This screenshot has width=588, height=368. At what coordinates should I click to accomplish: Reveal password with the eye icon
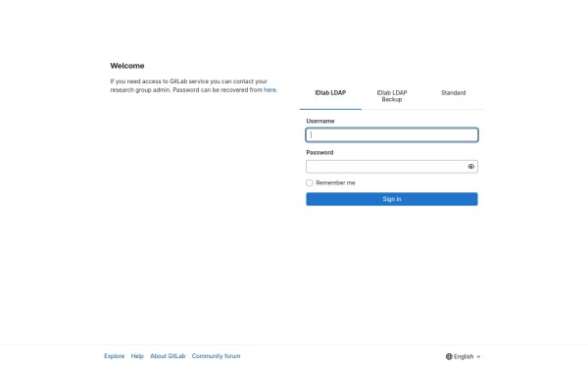[x=471, y=167]
